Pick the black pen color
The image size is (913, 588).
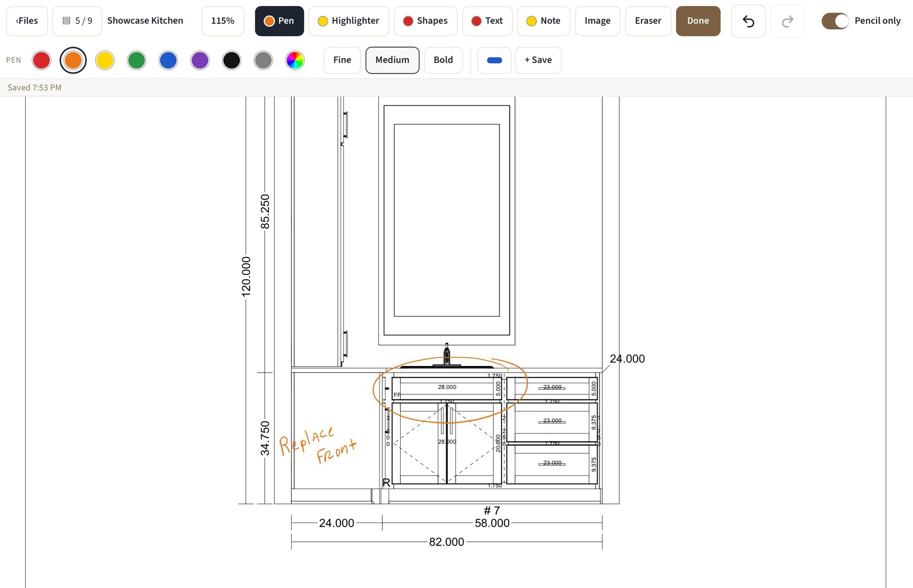(x=232, y=60)
